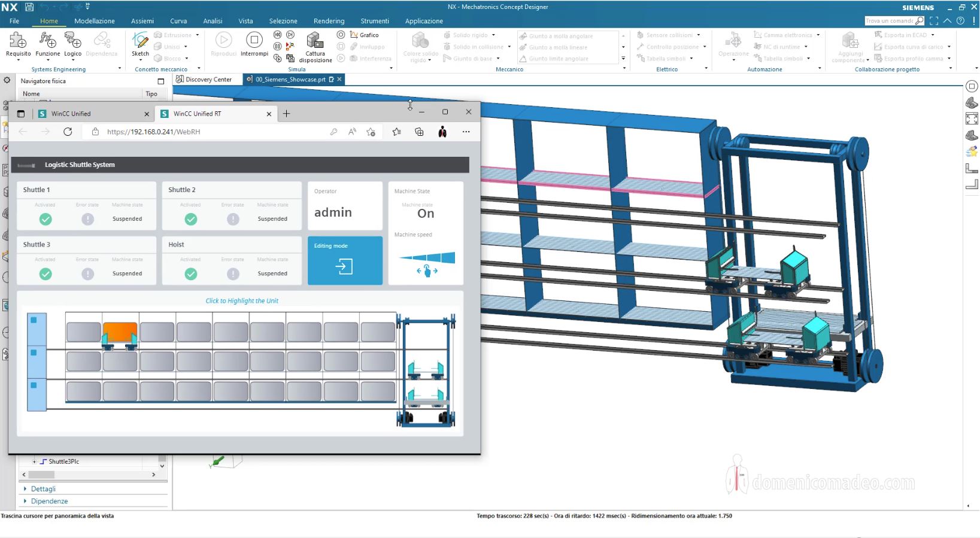Click the pause simulation icon
This screenshot has width=980, height=538.
pyautogui.click(x=277, y=46)
